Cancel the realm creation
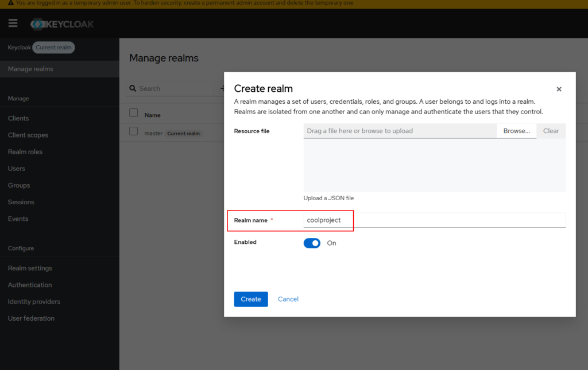The height and width of the screenshot is (370, 588). [x=288, y=299]
